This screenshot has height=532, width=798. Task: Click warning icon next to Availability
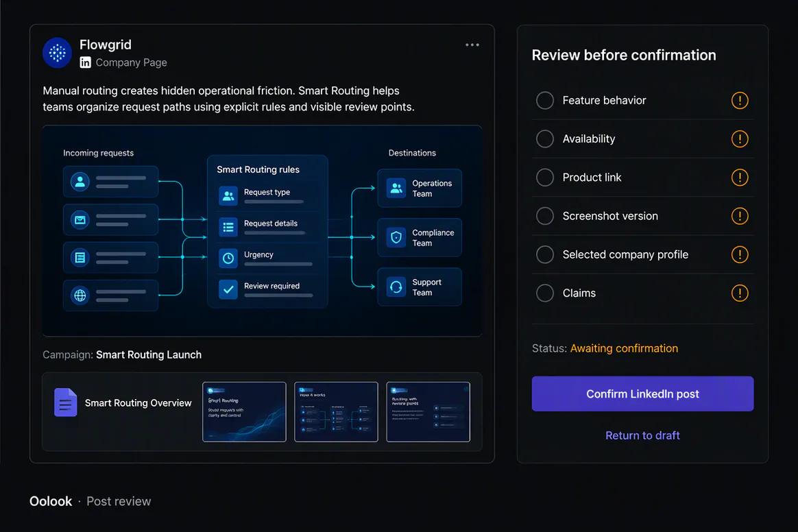(x=740, y=138)
